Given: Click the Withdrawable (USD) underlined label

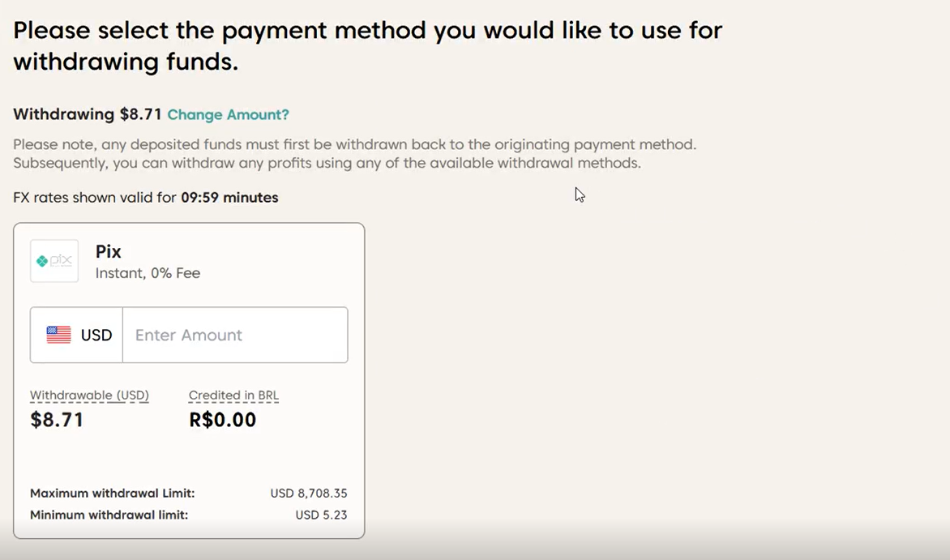Looking at the screenshot, I should click(x=89, y=395).
